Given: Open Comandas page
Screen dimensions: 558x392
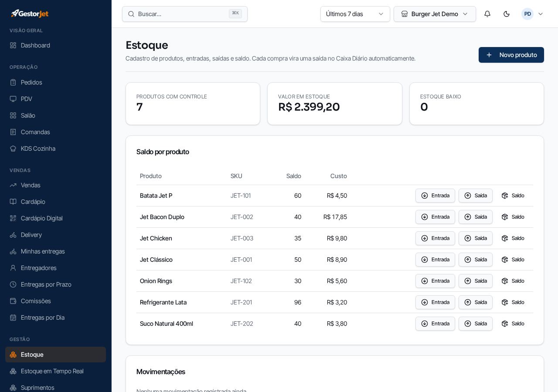Looking at the screenshot, I should pyautogui.click(x=55, y=132).
